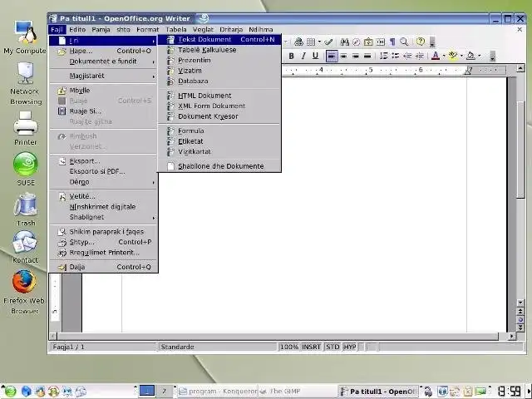Image resolution: width=532 pixels, height=399 pixels.
Task: Open the background color dropdown arrow
Action: (x=479, y=56)
